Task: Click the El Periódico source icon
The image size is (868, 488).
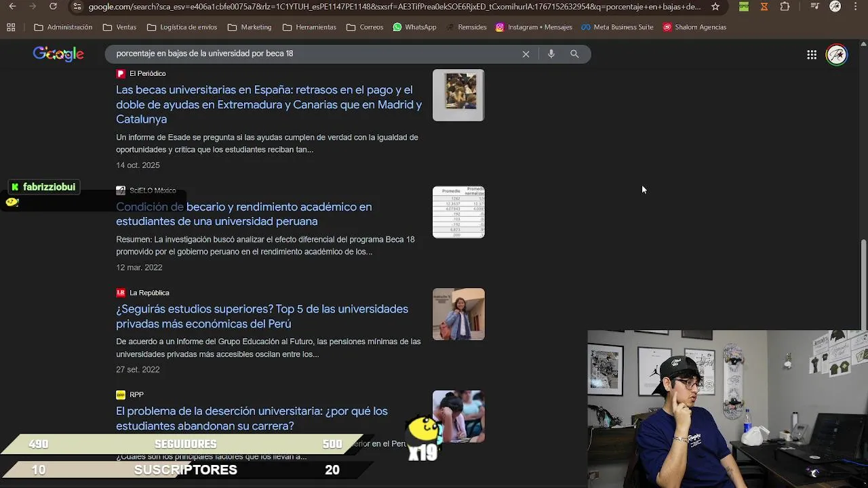Action: pos(121,74)
